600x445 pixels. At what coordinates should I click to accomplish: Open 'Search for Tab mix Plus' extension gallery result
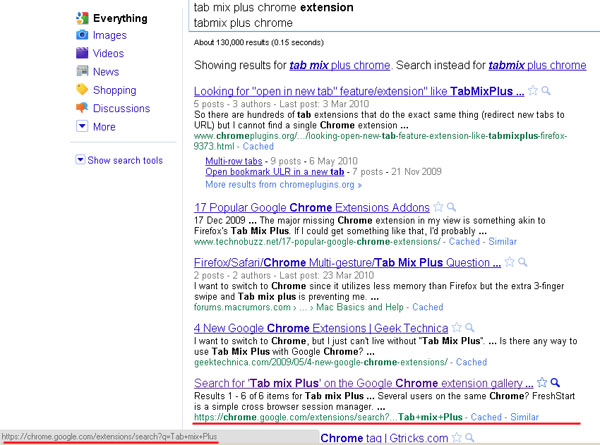point(364,383)
